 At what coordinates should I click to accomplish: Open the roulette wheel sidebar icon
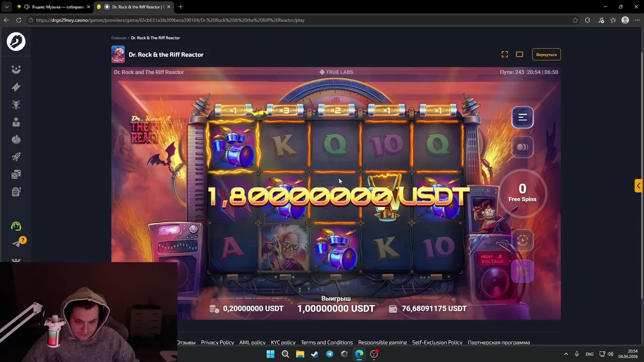coord(16,139)
